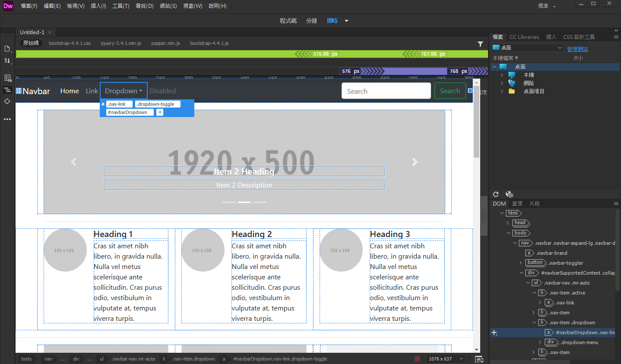Open the Standard workspace switcher dropdown
This screenshot has width=621, height=364.
coord(547,6)
